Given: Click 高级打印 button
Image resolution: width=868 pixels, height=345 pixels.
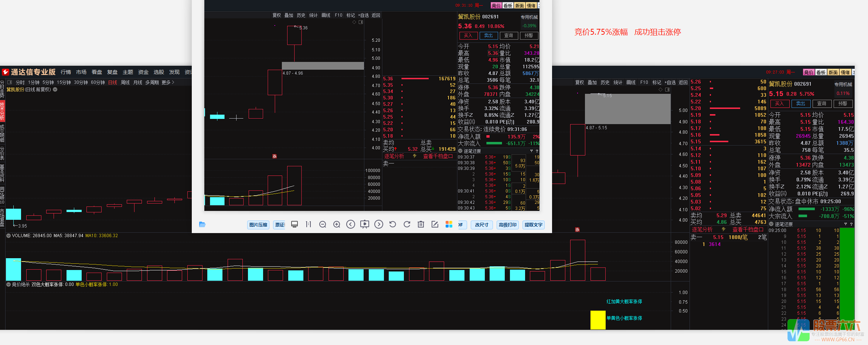Looking at the screenshot, I should [507, 225].
